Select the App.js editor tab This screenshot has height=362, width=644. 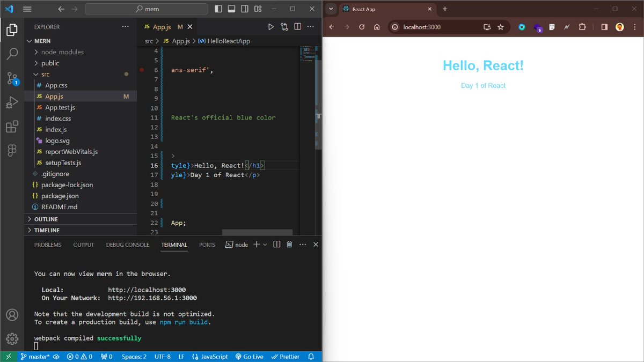point(167,27)
